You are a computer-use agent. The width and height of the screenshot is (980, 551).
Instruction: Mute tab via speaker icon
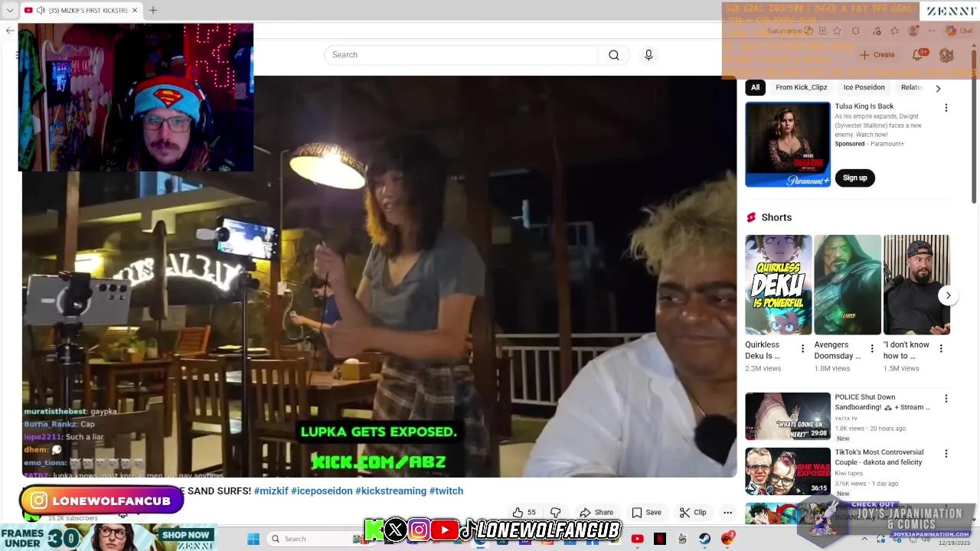pyautogui.click(x=41, y=10)
